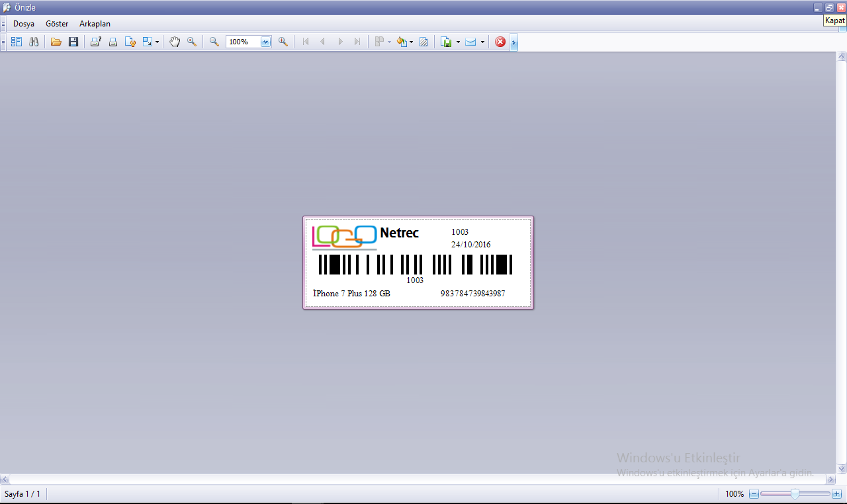Click the "1003" text under the barcode
The height and width of the screenshot is (504, 847).
[x=415, y=280]
